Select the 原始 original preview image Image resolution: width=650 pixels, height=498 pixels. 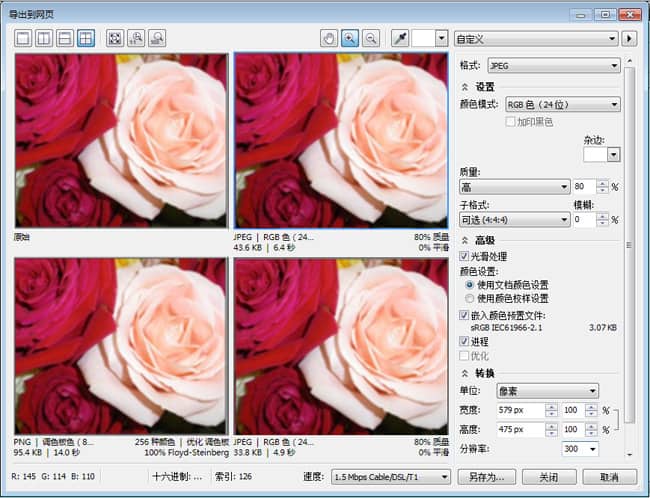click(121, 141)
